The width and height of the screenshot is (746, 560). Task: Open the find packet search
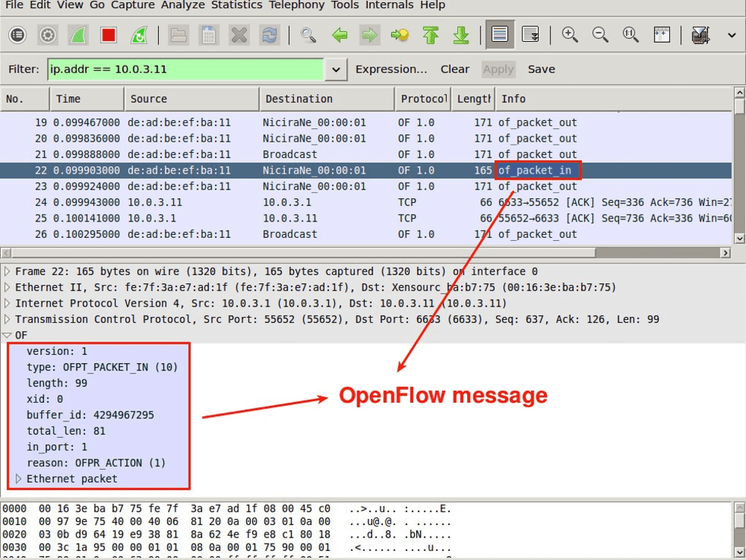coord(307,34)
